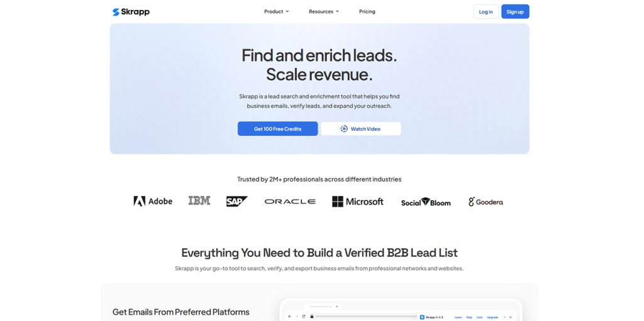Viewport: 644px width, 321px height.
Task: Expand the Resources dropdown menu
Action: coord(323,11)
